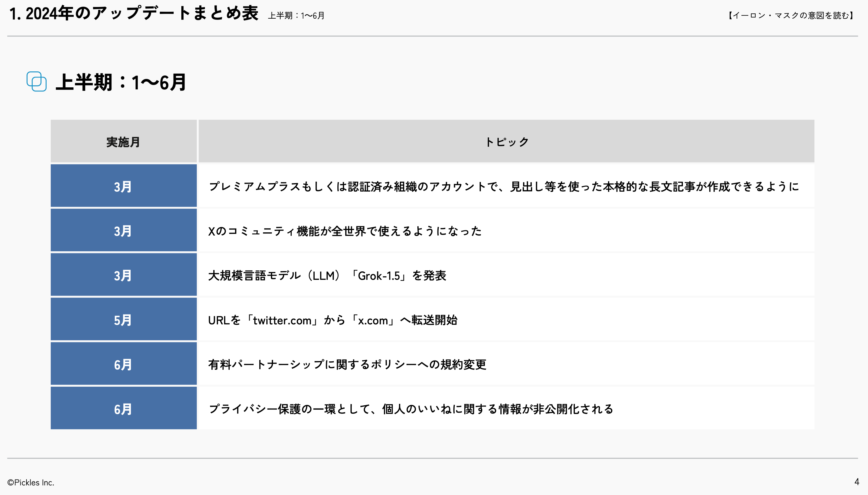This screenshot has width=868, height=495.
Task: Select the 6月 cell for 有料パートナーシップ row
Action: point(124,364)
